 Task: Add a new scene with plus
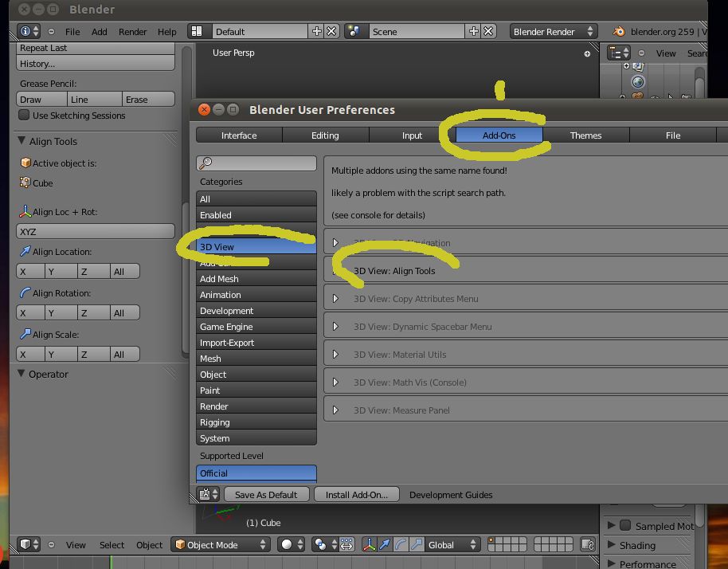(474, 31)
